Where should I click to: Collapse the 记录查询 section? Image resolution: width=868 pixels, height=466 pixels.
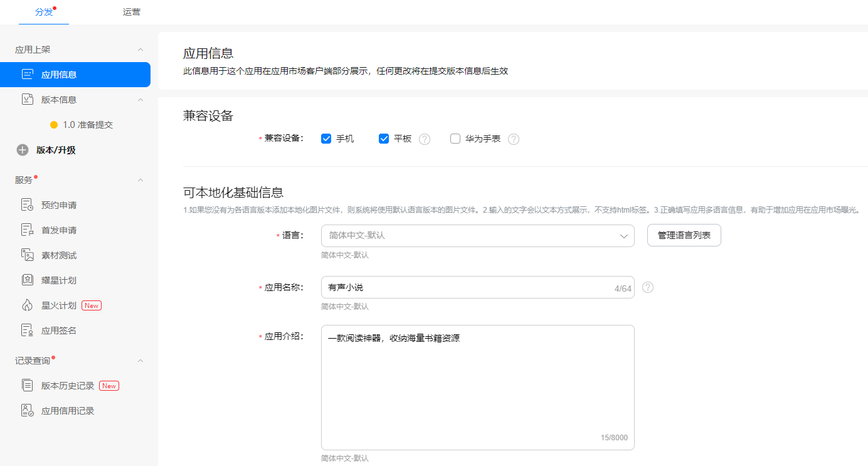(140, 361)
